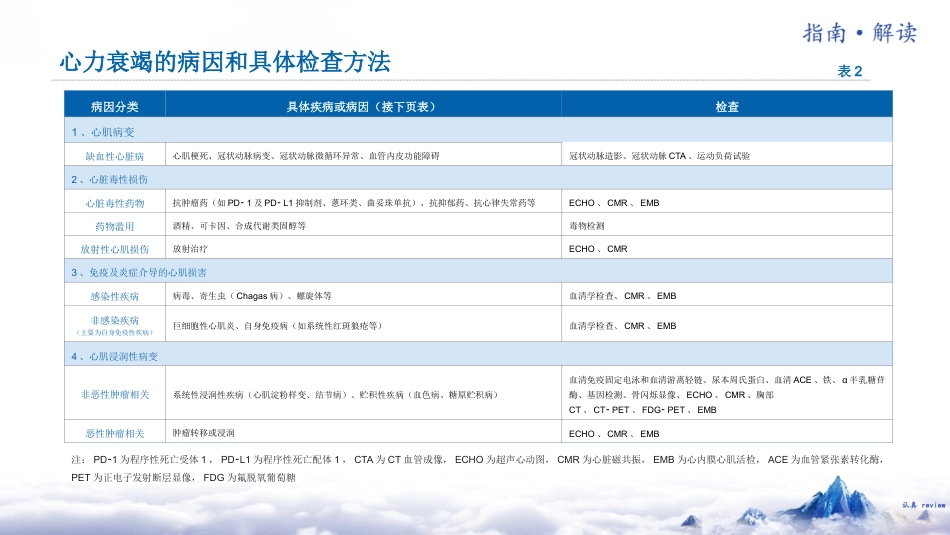The image size is (950, 535).
Task: Click the cell 病毒、寄生虫（Chagas病）、螺旋体等
Action: 363,296
